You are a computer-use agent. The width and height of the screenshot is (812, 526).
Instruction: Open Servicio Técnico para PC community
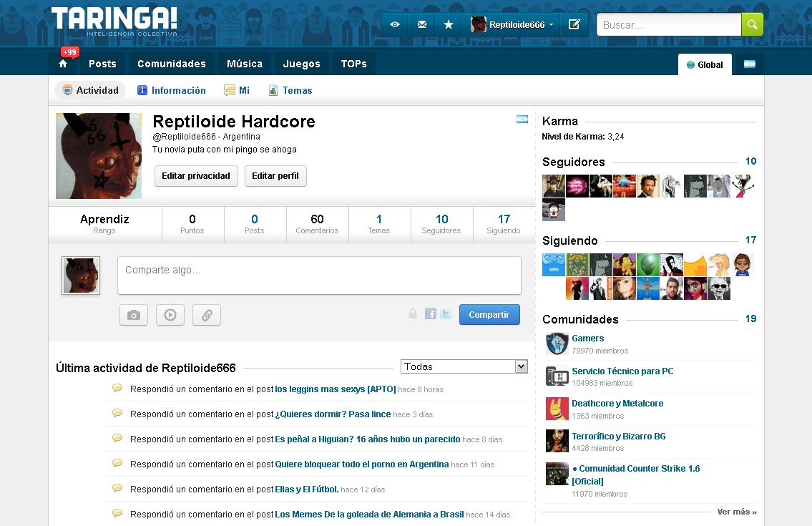click(x=622, y=371)
